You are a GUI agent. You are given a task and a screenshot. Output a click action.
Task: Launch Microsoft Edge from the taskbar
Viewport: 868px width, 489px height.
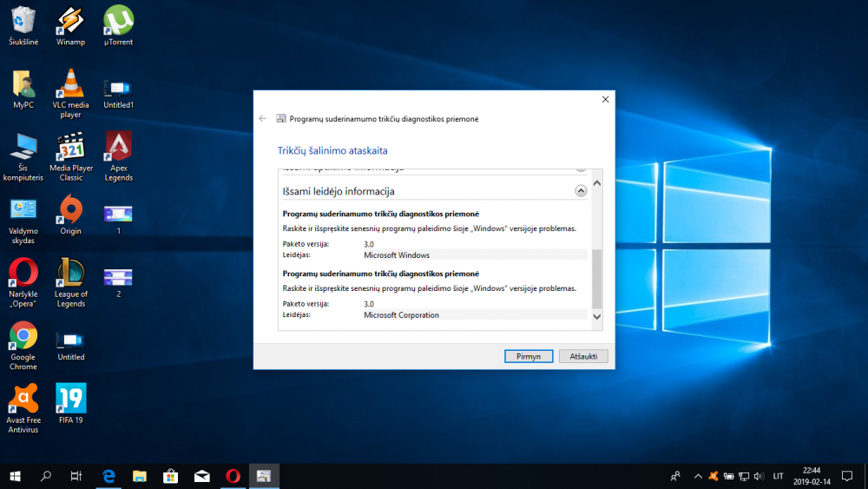pyautogui.click(x=108, y=476)
